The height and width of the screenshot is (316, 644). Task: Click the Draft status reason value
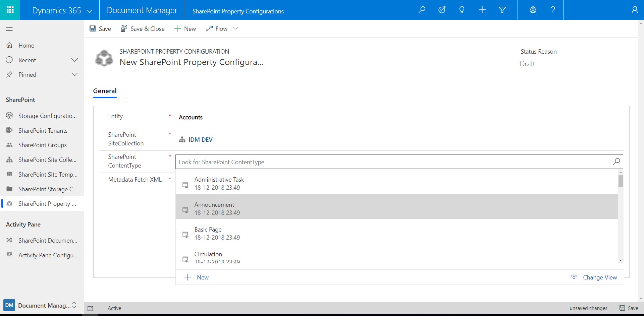(527, 64)
